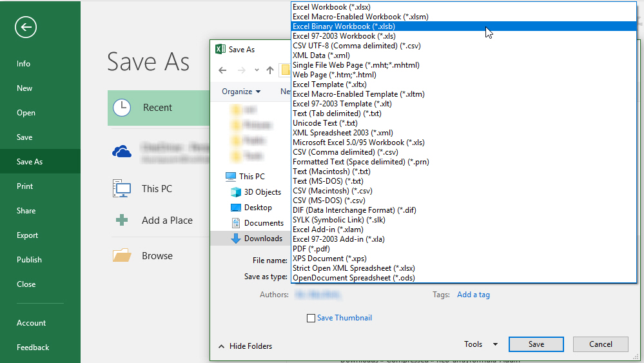Select Excel Template (*.xltx) option
The height and width of the screenshot is (363, 644).
463,84
